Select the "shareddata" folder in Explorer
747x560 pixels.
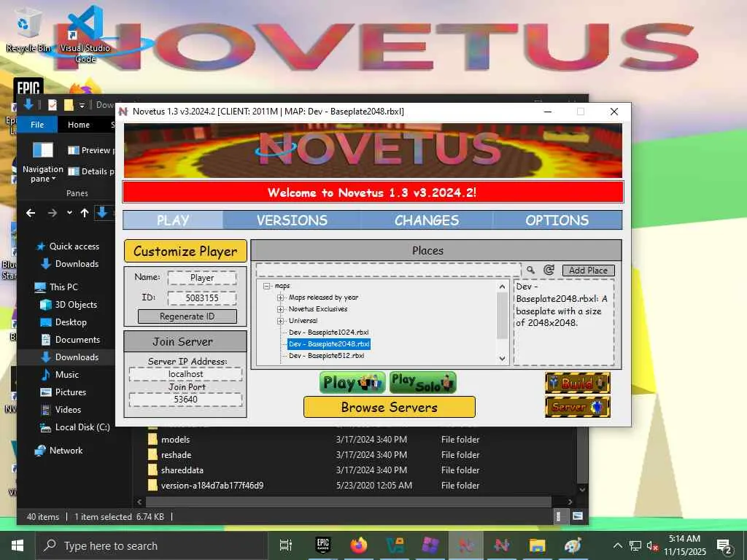(x=182, y=470)
